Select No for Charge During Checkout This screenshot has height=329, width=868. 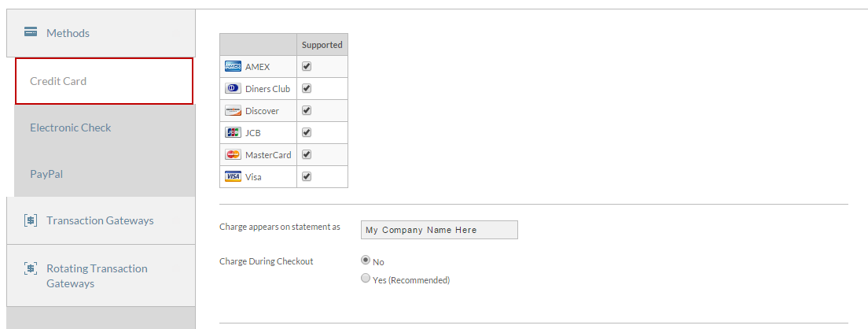coord(366,260)
